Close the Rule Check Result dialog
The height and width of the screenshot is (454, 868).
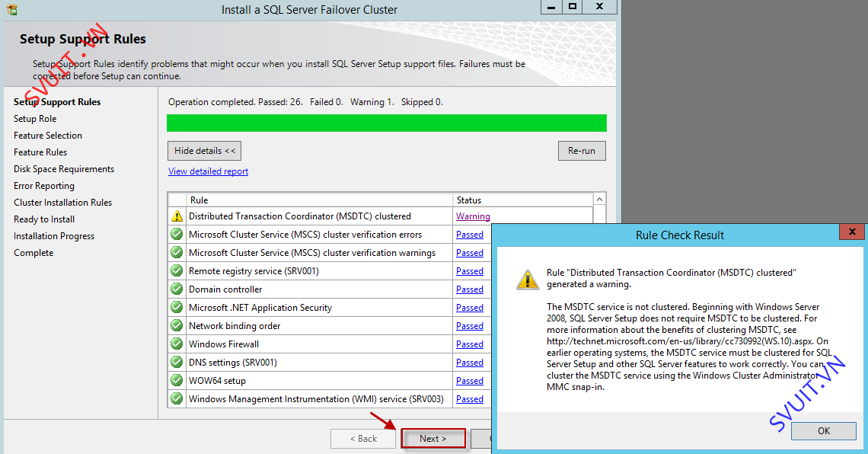pos(852,232)
